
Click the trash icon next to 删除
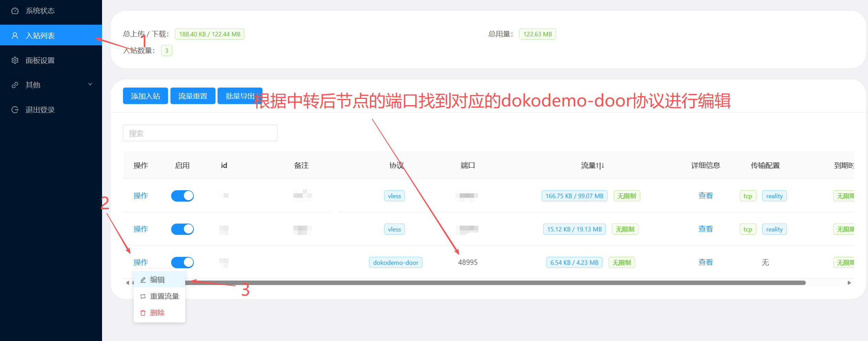tap(143, 313)
